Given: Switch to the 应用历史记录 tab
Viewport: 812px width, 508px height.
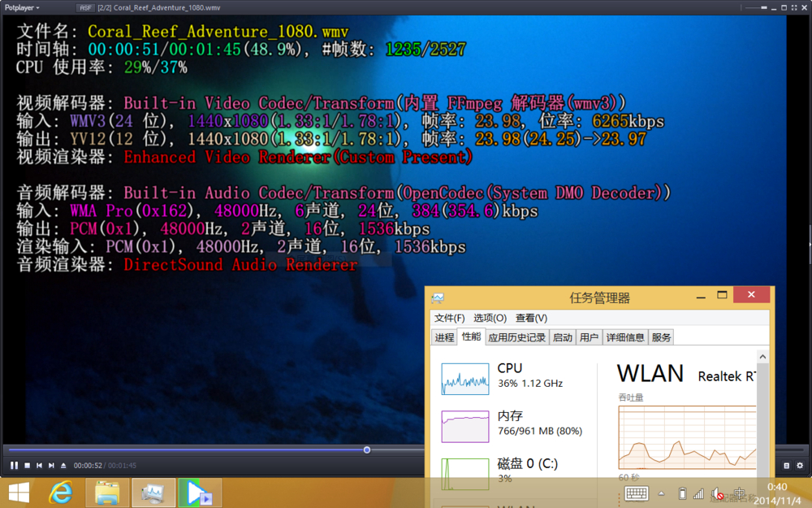Looking at the screenshot, I should [516, 337].
